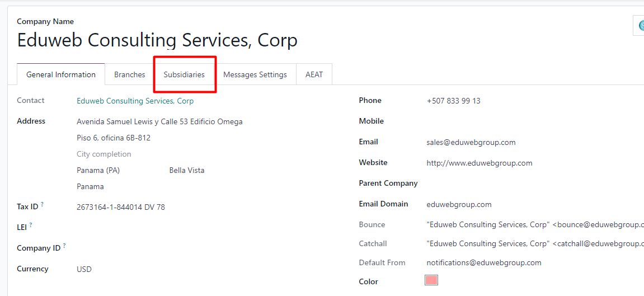644x296 pixels.
Task: Open website http://www.eduwebgroup.com
Action: point(480,163)
